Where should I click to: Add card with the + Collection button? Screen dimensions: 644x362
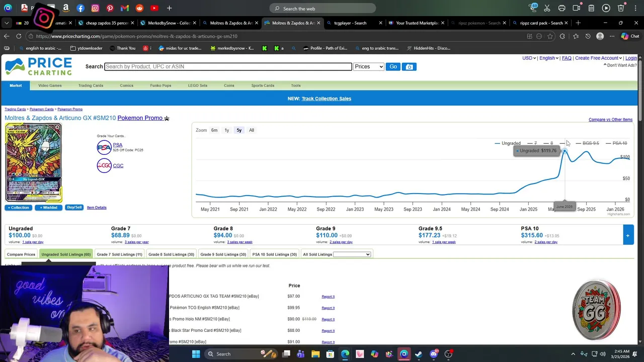pos(19,208)
